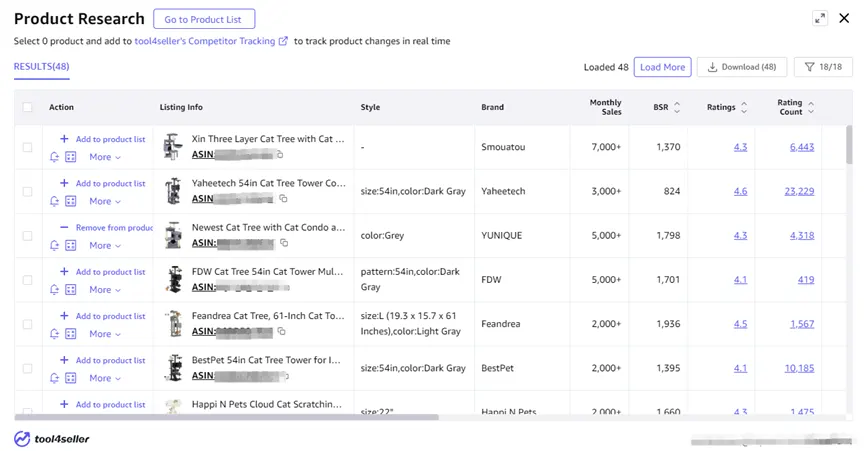Check the Feandrea Cat Tree row checkbox
Viewport: 865px width, 451px height.
27,324
